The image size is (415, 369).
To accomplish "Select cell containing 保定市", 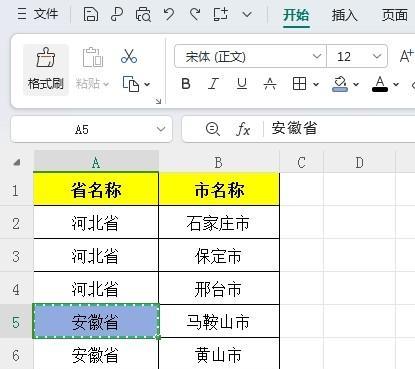I will click(219, 255).
